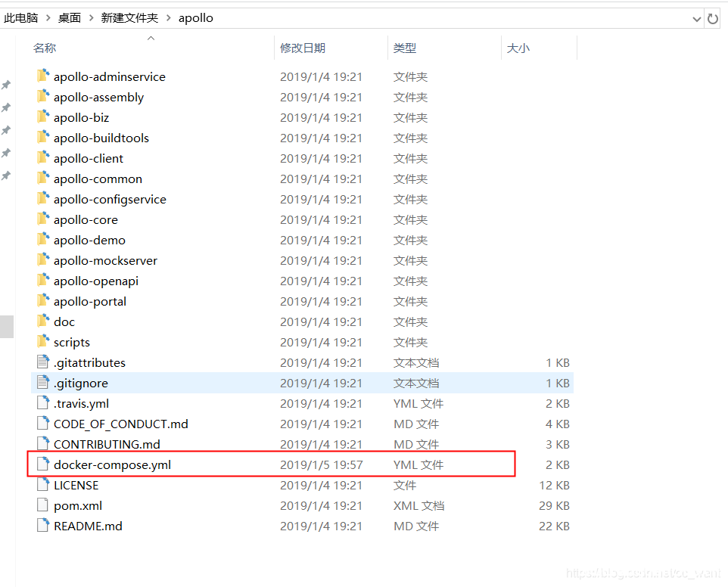Click the 修改日期 column header
Image resolution: width=728 pixels, height=587 pixels.
coord(304,47)
